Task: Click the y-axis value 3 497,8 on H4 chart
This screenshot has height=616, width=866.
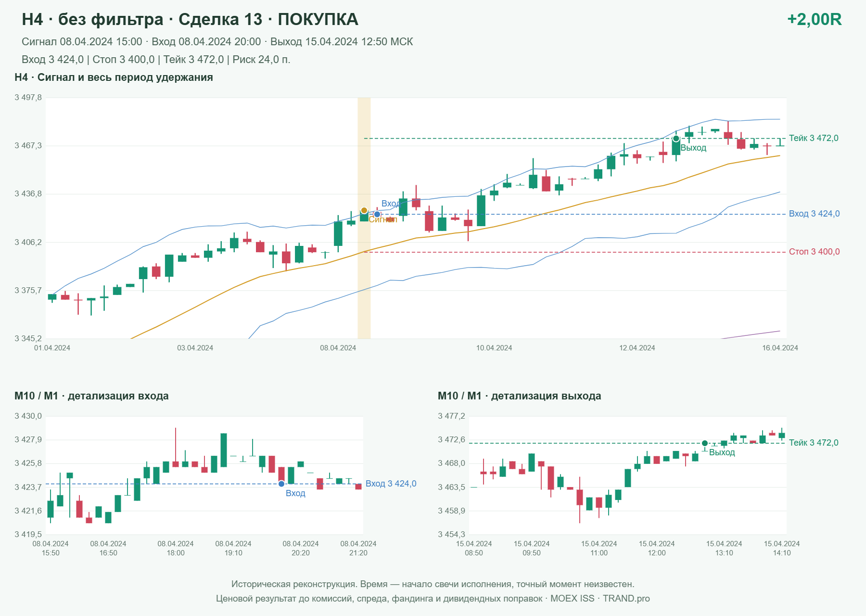Action: [x=28, y=98]
